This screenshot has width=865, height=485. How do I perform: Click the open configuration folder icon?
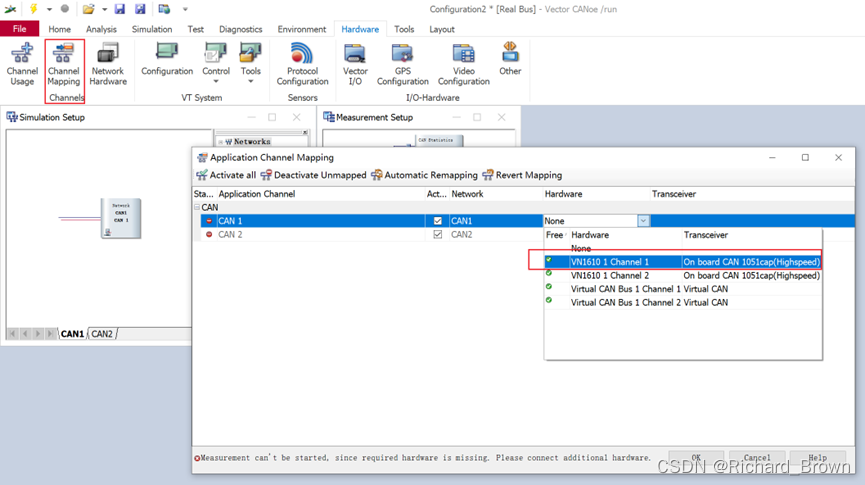tap(88, 9)
